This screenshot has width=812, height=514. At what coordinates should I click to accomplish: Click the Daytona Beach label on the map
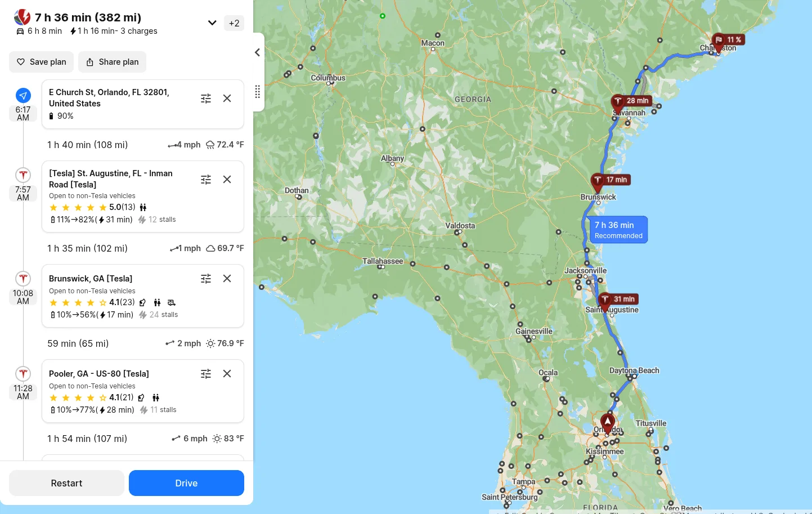634,370
